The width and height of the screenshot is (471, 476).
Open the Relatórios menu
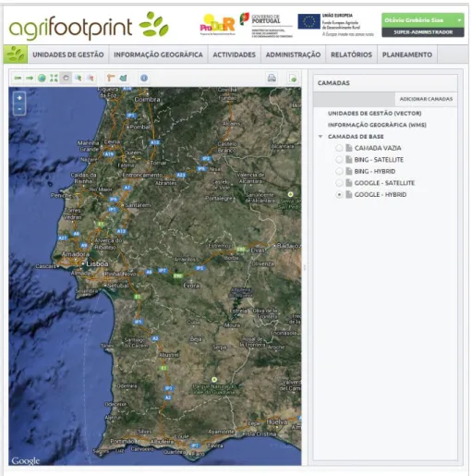coord(351,55)
